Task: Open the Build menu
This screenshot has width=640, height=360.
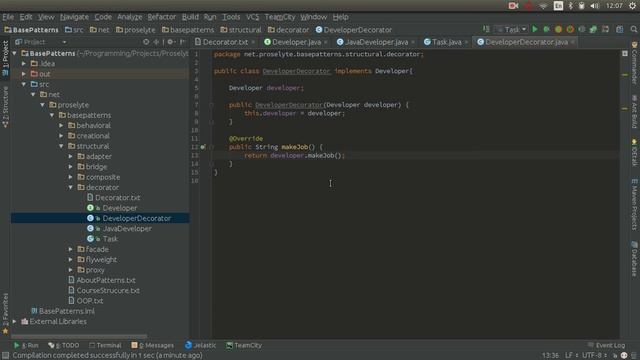Action: click(x=190, y=17)
